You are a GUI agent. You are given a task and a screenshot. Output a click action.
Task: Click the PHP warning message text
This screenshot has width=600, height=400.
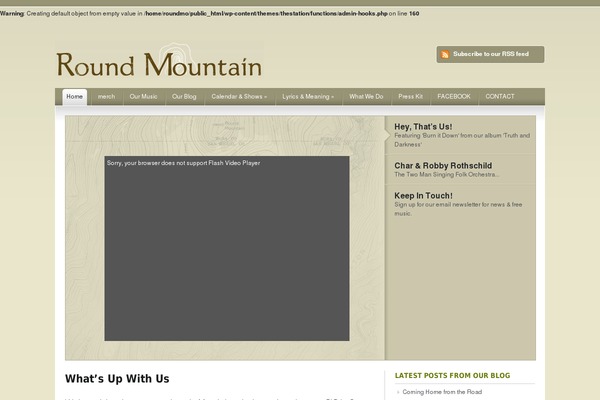[210, 13]
